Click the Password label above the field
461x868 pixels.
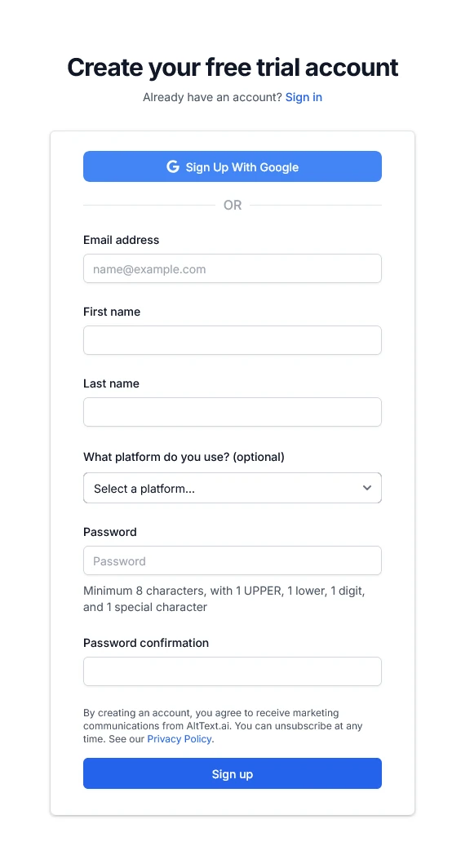(x=110, y=532)
